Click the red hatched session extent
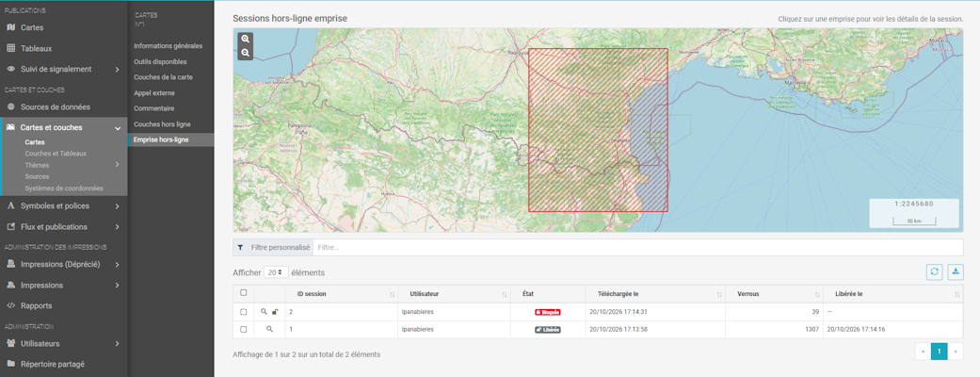The width and height of the screenshot is (980, 377). tap(598, 130)
